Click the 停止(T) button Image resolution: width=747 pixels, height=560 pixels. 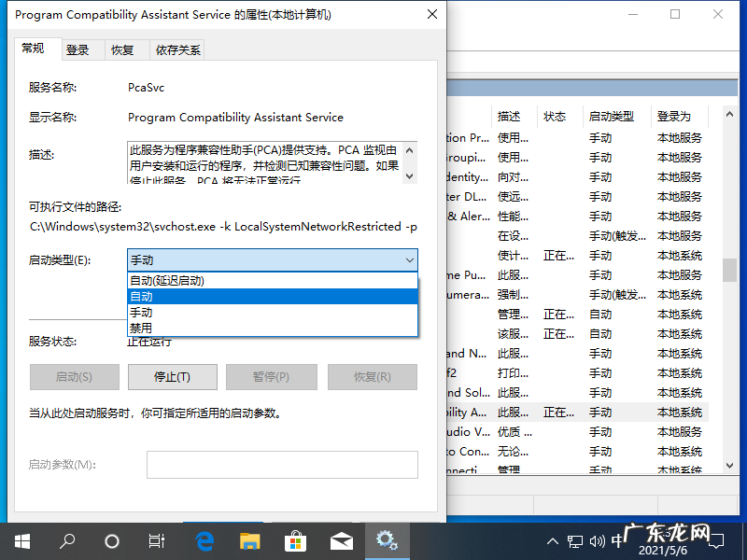pyautogui.click(x=173, y=377)
